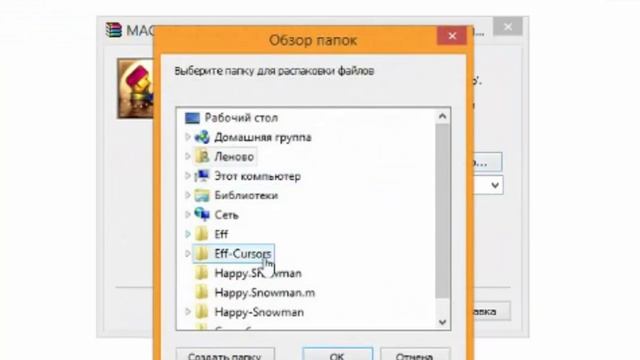The width and height of the screenshot is (640, 360).
Task: Click the Eff folder icon
Action: click(201, 234)
